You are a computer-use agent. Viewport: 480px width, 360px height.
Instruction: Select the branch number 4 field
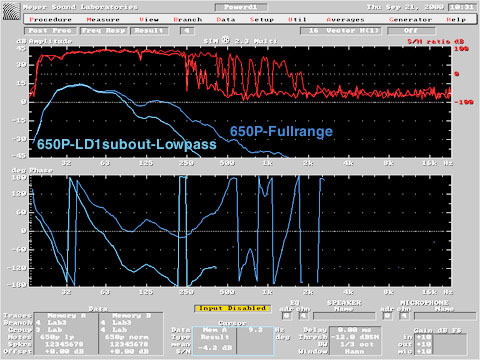(187, 31)
